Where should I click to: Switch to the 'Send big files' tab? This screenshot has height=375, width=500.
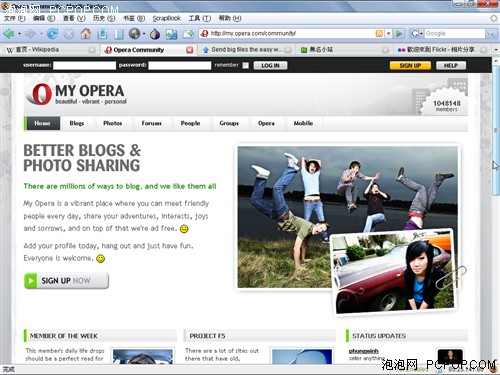pyautogui.click(x=247, y=50)
